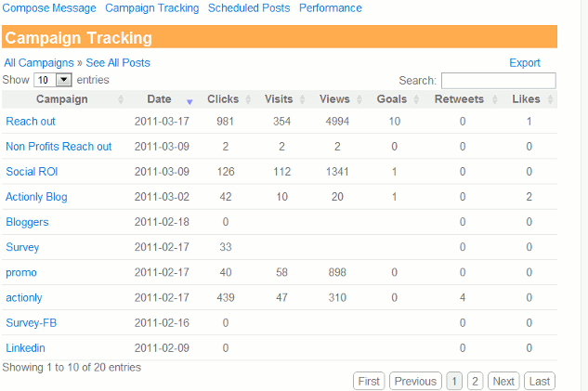
Task: Select the Date column header text
Action: click(159, 99)
